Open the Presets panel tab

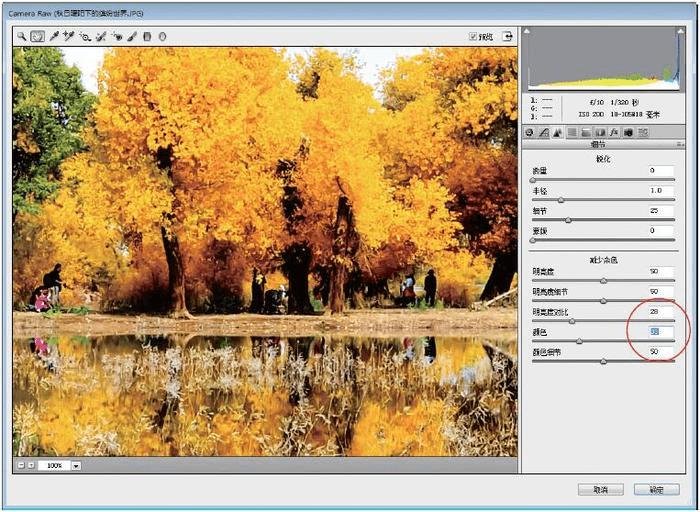tap(643, 132)
